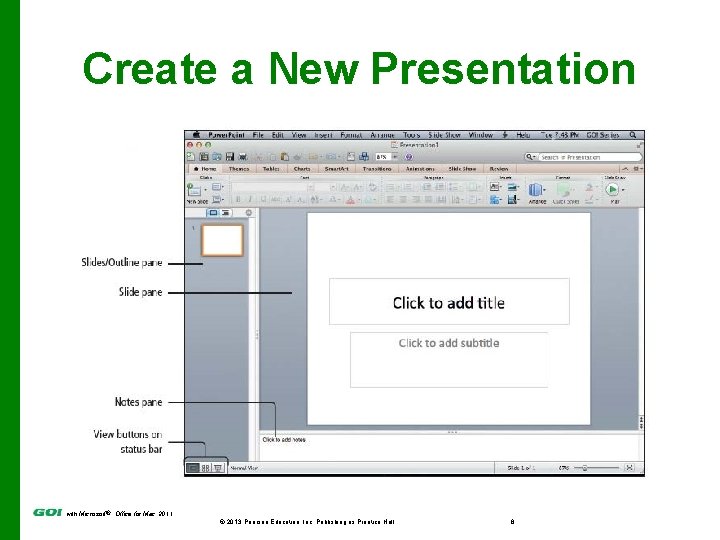The width and height of the screenshot is (720, 540).
Task: Open the Tools menu
Action: coord(412,135)
